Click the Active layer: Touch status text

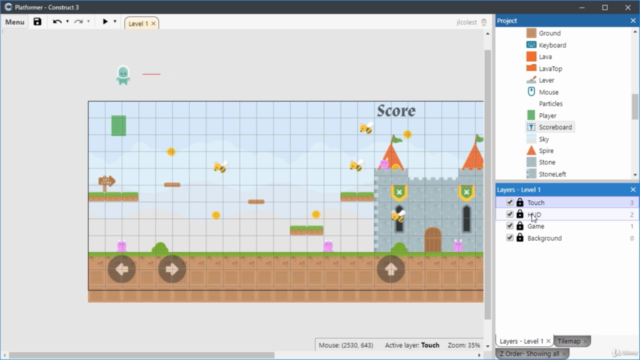pyautogui.click(x=412, y=345)
